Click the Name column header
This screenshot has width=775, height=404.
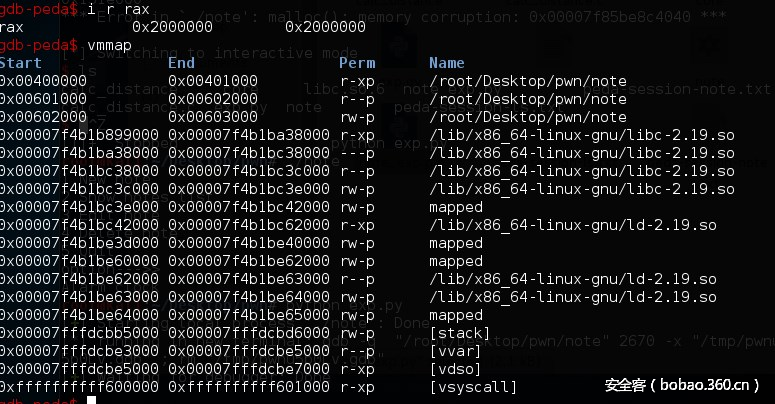(x=447, y=63)
